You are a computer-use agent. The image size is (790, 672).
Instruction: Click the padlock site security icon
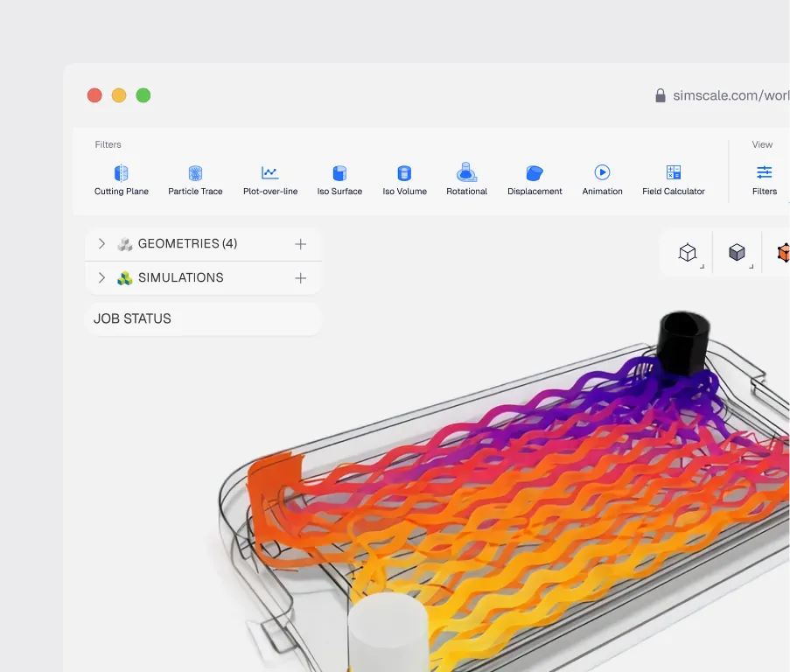pyautogui.click(x=660, y=95)
